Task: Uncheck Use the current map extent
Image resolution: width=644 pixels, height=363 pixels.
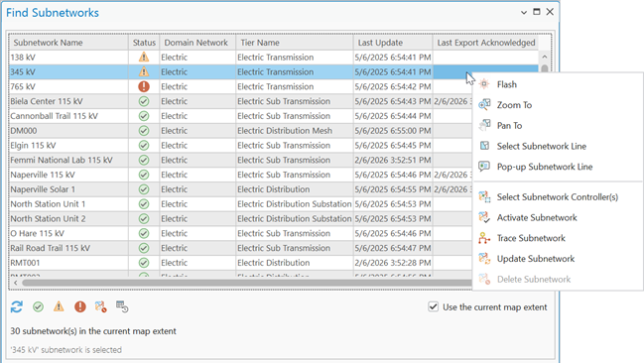Action: tap(434, 306)
